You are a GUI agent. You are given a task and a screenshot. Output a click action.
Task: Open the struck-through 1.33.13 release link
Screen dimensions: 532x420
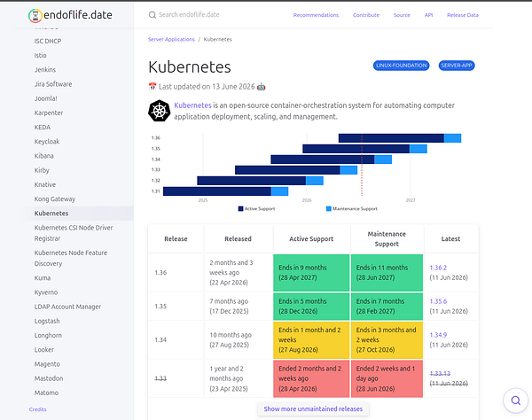click(440, 374)
